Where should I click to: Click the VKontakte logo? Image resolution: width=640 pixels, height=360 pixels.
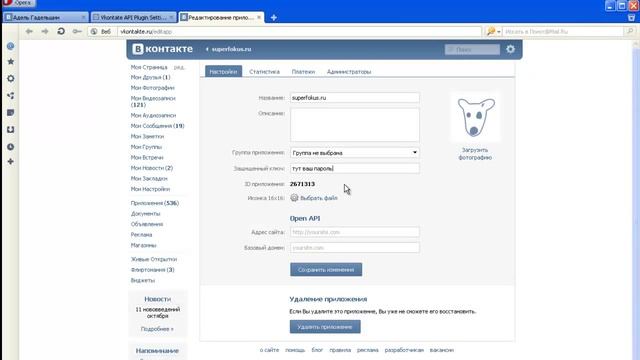162,49
